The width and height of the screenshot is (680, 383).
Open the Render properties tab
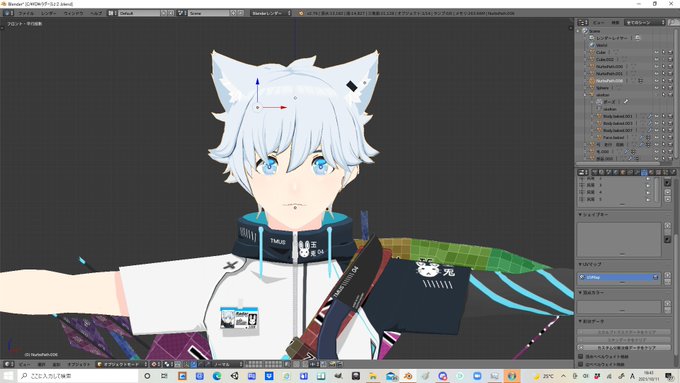click(x=594, y=173)
